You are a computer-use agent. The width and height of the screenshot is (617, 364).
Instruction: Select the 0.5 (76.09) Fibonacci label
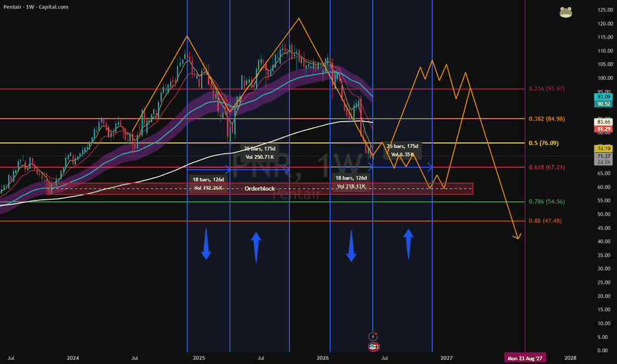coord(544,143)
